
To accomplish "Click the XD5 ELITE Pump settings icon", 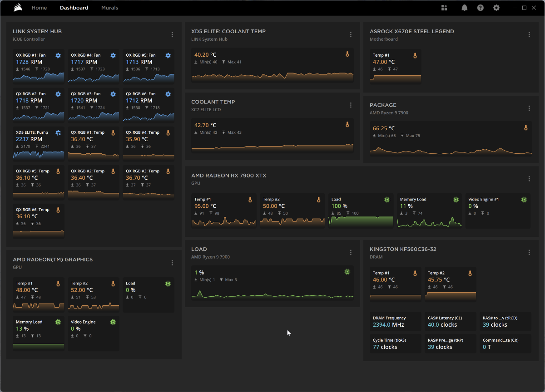I will [x=58, y=132].
